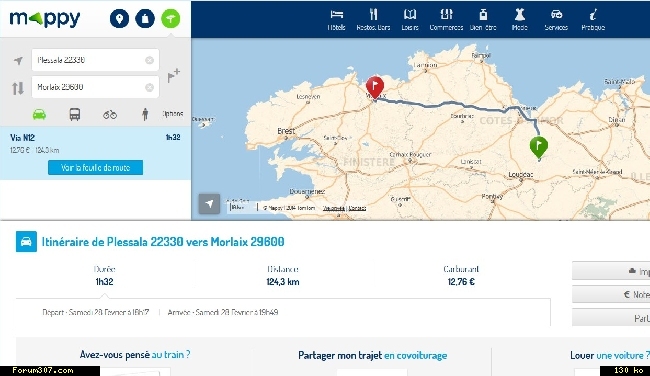Select the Mode dress icon
Screen dimensions: 650x376
(519, 15)
